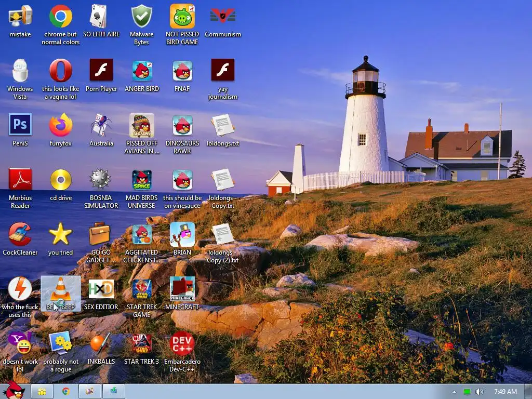Open the Angry Birds Start button
This screenshot has height=399, width=532.
[14, 390]
